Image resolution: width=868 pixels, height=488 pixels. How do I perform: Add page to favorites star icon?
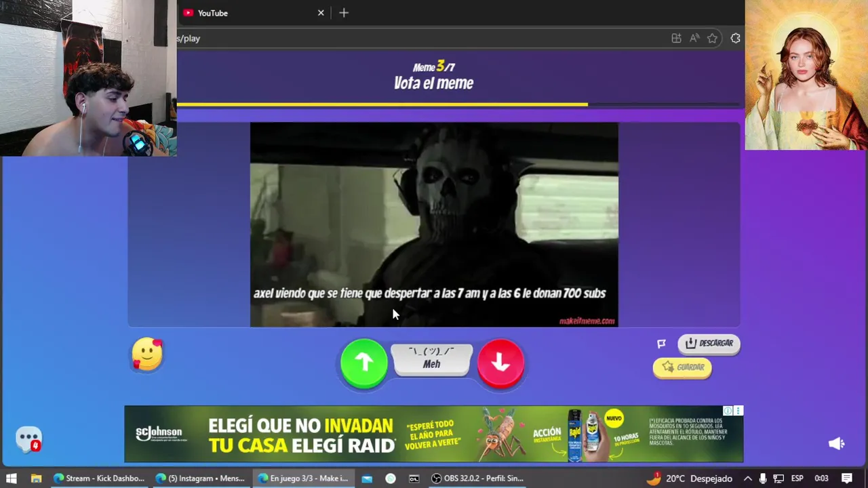tap(712, 39)
